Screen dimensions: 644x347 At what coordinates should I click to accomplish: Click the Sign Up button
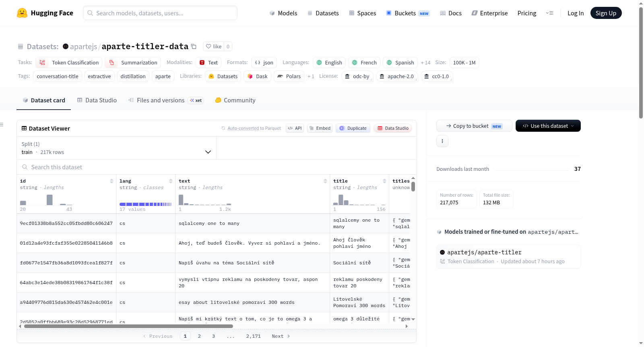606,13
